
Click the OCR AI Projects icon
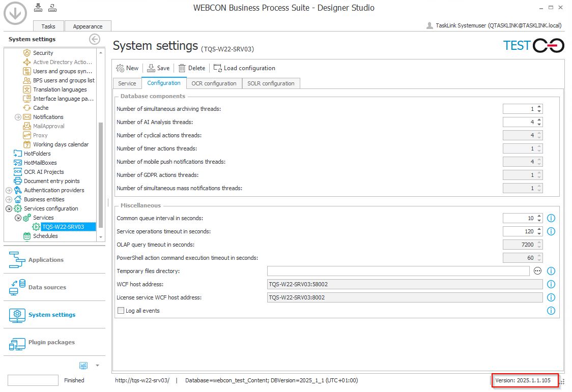pos(17,171)
